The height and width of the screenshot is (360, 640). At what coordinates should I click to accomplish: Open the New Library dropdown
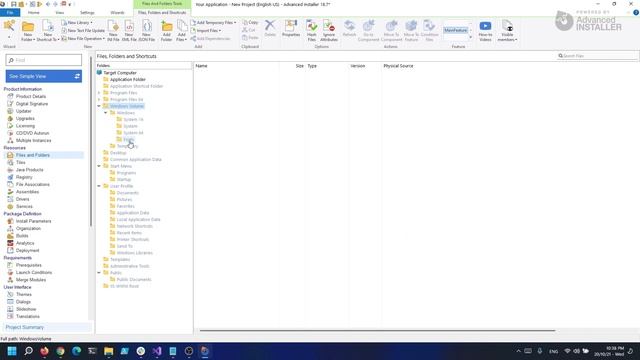pyautogui.click(x=77, y=23)
